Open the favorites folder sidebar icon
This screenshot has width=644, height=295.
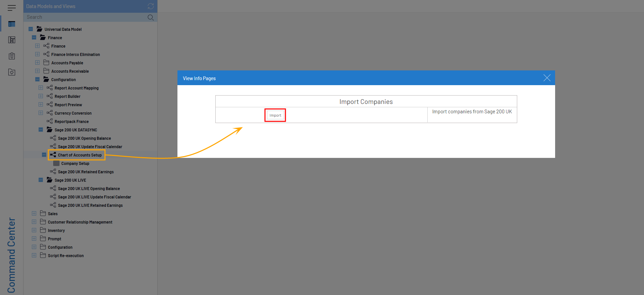coord(12,72)
